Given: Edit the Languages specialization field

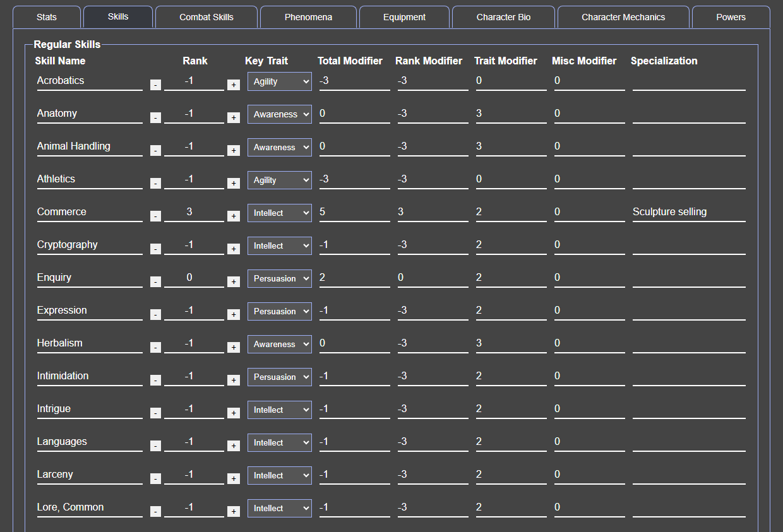Looking at the screenshot, I should 689,442.
